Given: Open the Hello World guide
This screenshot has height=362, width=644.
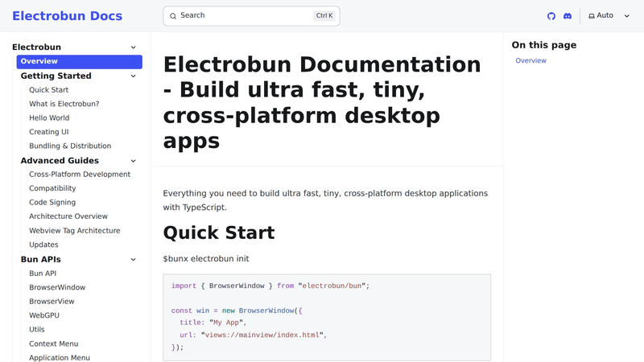Looking at the screenshot, I should click(49, 117).
